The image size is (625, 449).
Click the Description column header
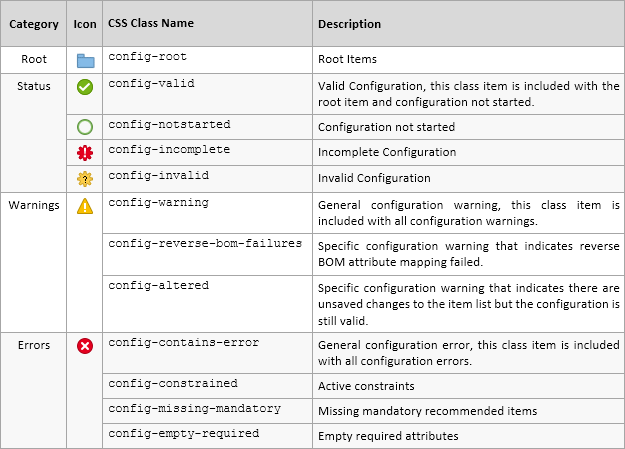pos(349,24)
